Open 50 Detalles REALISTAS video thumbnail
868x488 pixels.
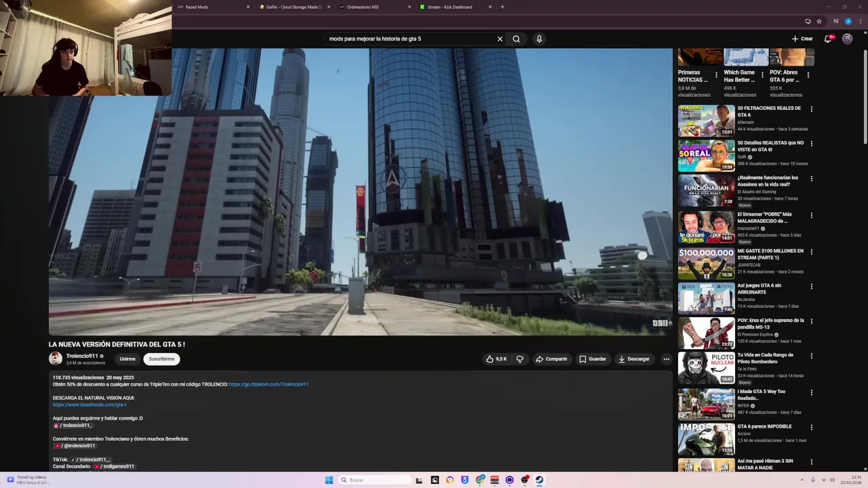point(706,156)
